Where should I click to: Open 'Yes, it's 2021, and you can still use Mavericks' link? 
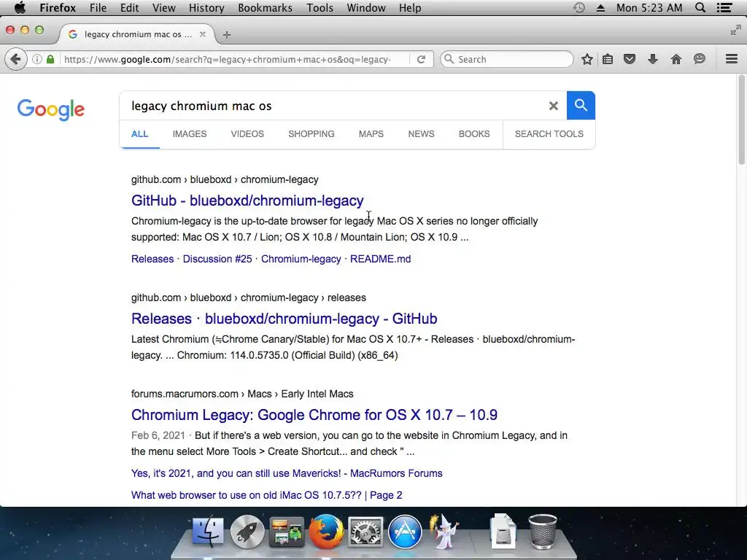287,473
